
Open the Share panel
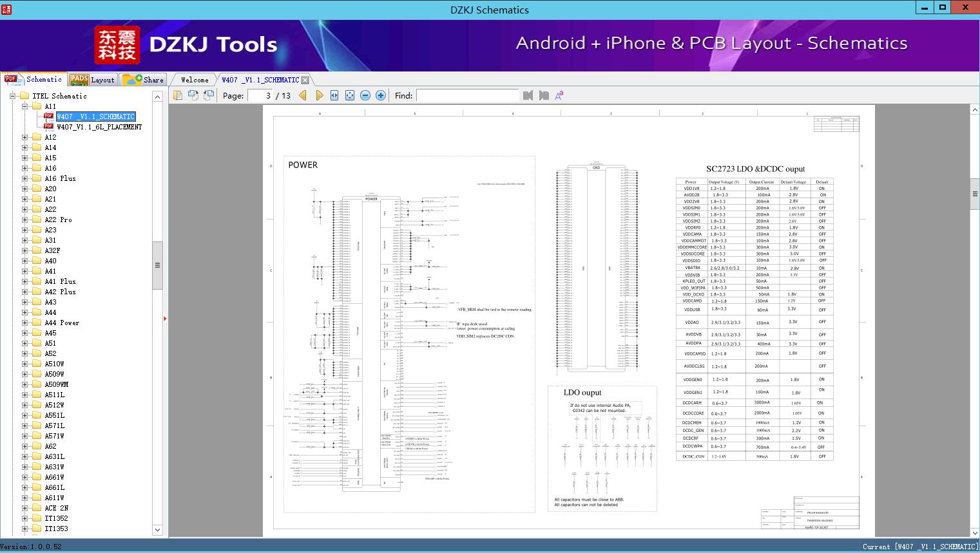point(149,79)
